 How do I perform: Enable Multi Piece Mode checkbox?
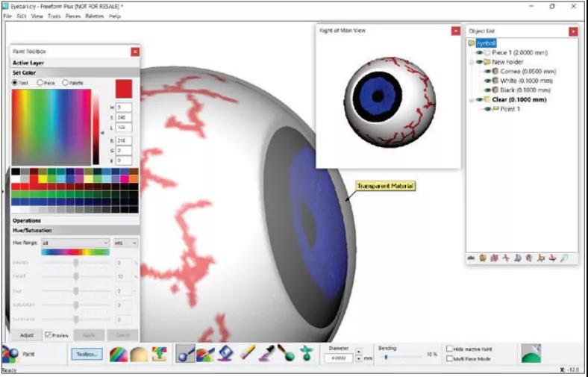point(449,358)
